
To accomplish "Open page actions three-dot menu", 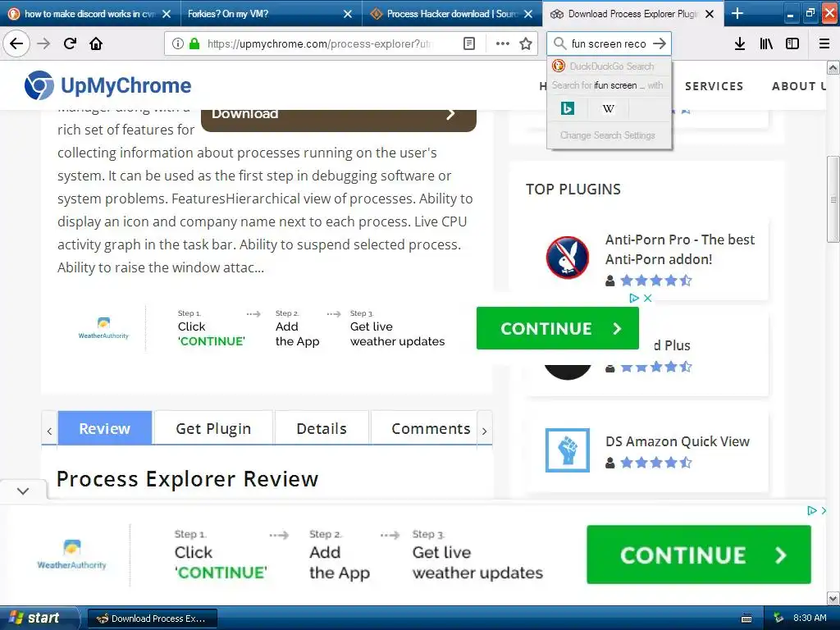I will 503,43.
